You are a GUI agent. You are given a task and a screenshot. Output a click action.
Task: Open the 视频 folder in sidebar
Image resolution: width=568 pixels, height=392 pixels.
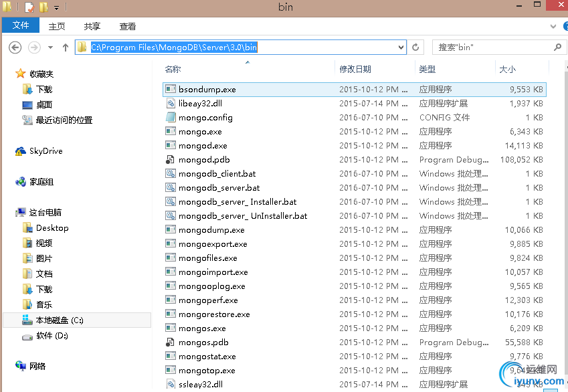(x=37, y=243)
